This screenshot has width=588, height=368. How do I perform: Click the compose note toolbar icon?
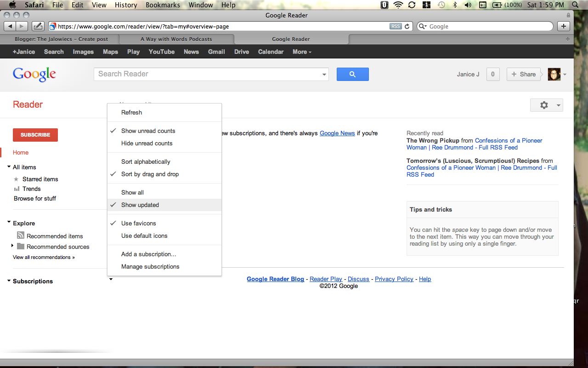point(38,26)
